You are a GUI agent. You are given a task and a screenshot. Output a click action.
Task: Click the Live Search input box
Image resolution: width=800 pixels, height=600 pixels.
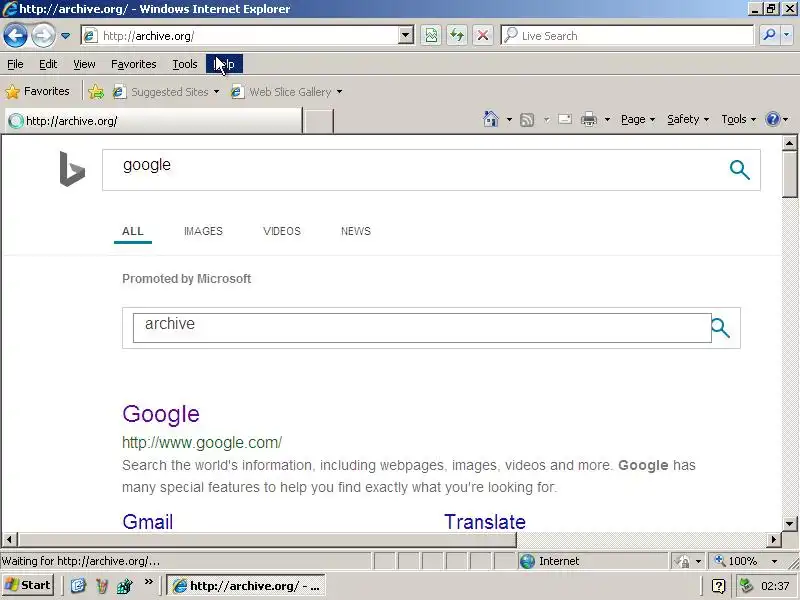coord(628,36)
